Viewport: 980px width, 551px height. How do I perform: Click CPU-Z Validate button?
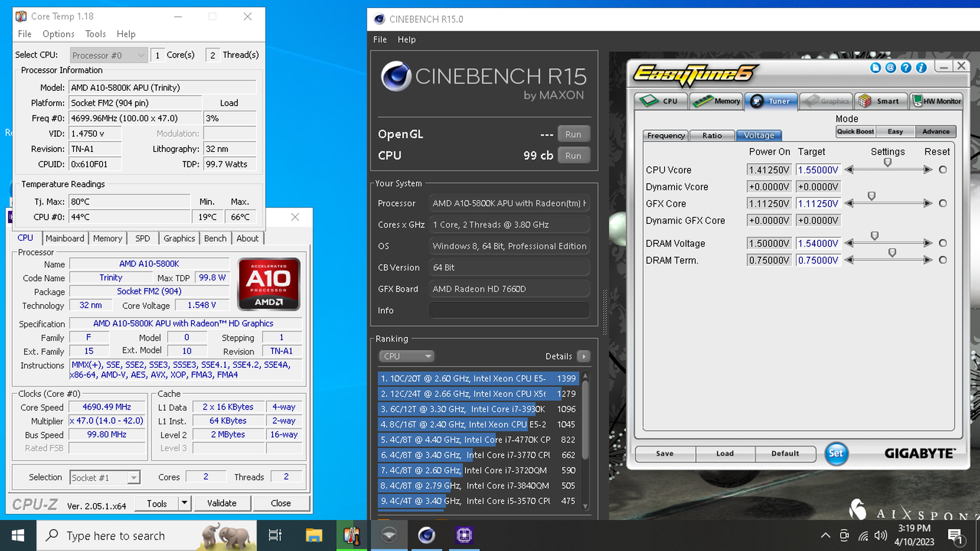coord(222,503)
